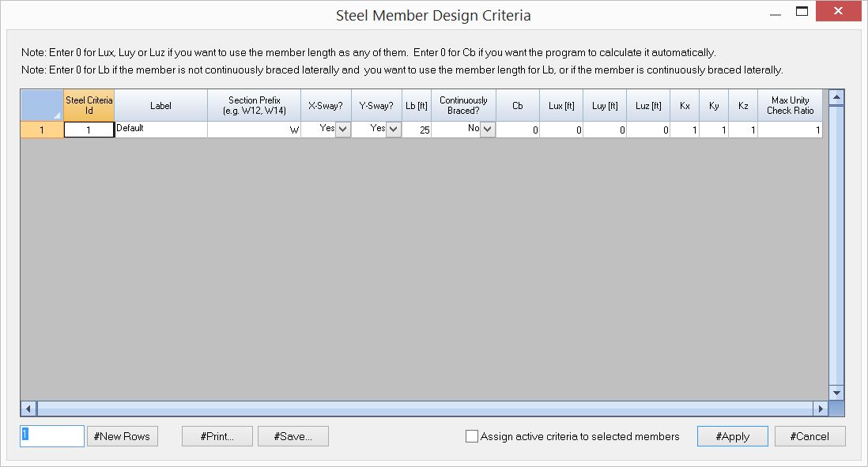
Task: Select the Steel Criteria Id cell
Action: tap(88, 129)
